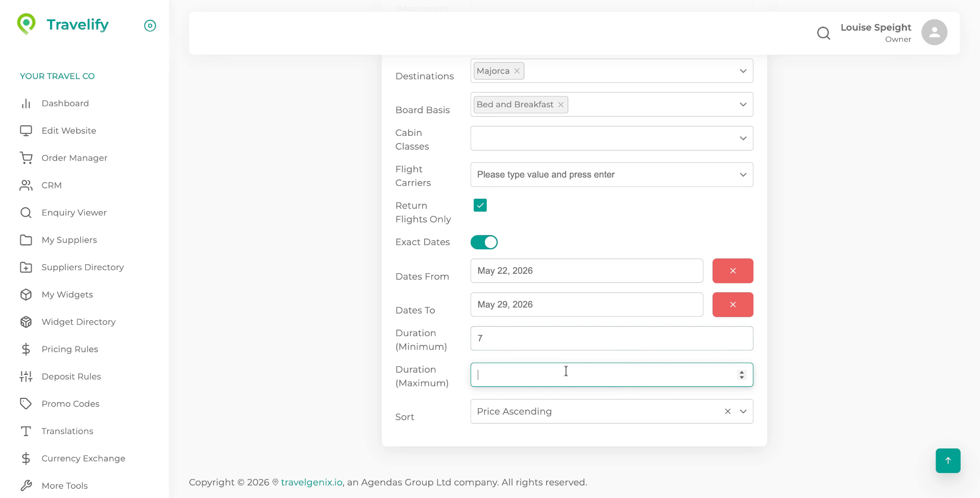Click the Duration Maximum number stepper
The image size is (980, 498).
742,375
